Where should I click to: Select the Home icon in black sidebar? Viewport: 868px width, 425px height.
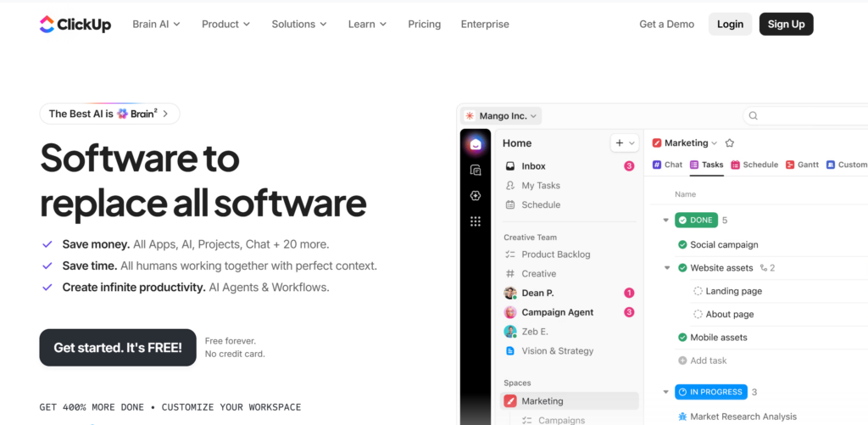click(476, 144)
